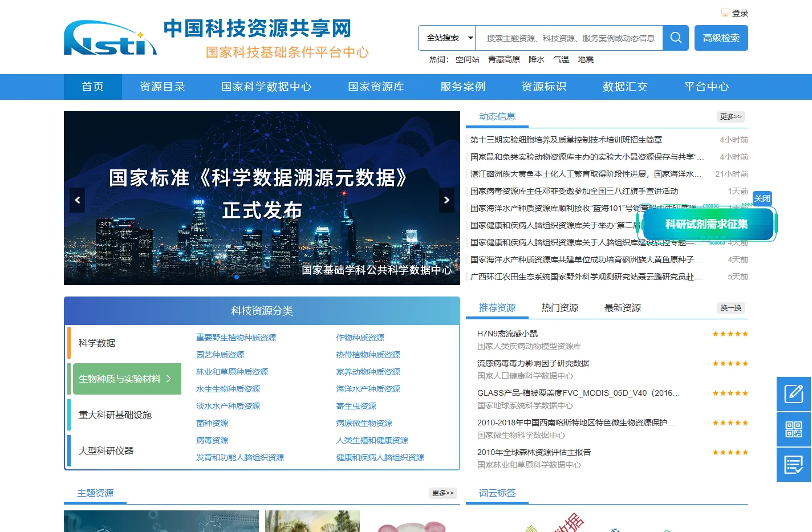Open 高级检索 advanced search
The image size is (812, 532).
tap(721, 38)
